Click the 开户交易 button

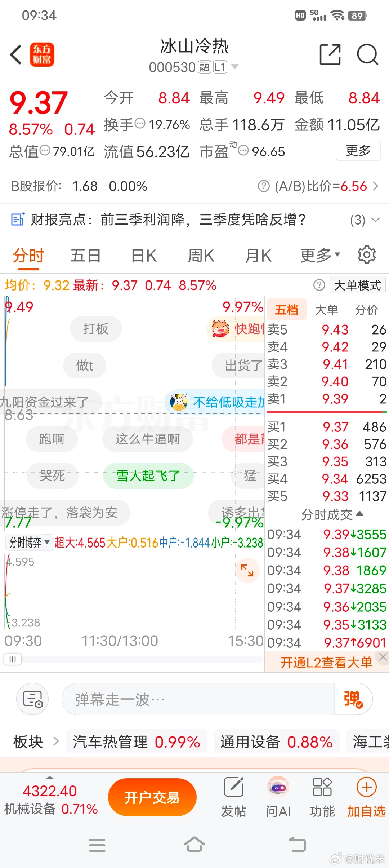152,797
